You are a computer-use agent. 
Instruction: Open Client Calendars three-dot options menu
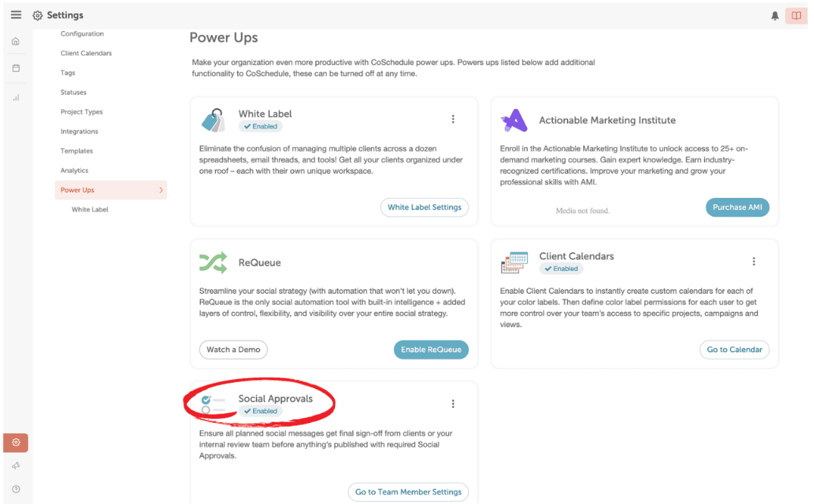(x=754, y=262)
